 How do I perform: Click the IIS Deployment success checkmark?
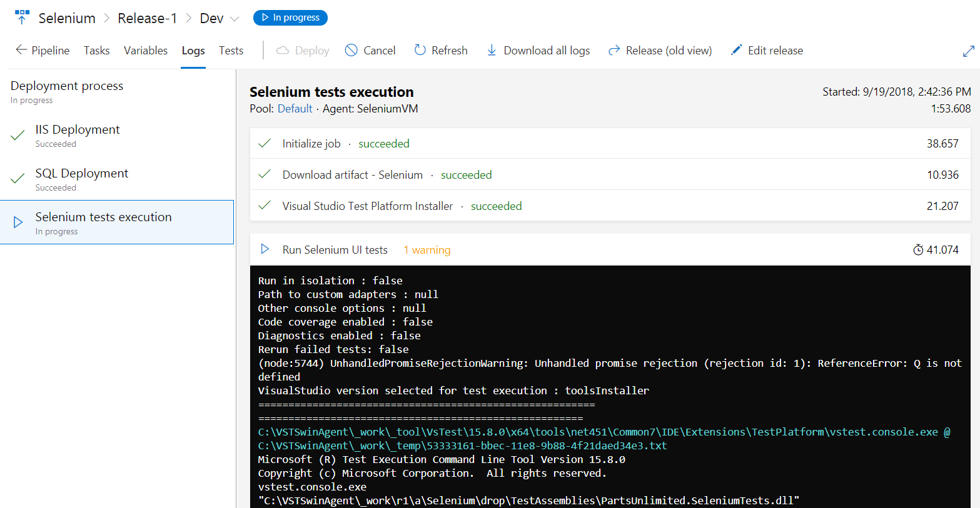[18, 134]
